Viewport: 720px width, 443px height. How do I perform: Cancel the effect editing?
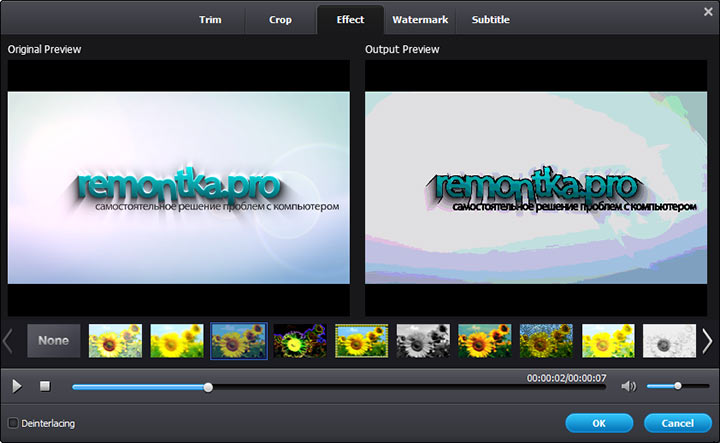click(x=678, y=423)
